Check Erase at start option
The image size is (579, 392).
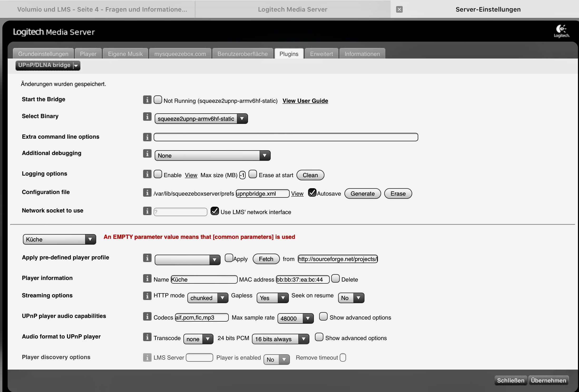(253, 174)
